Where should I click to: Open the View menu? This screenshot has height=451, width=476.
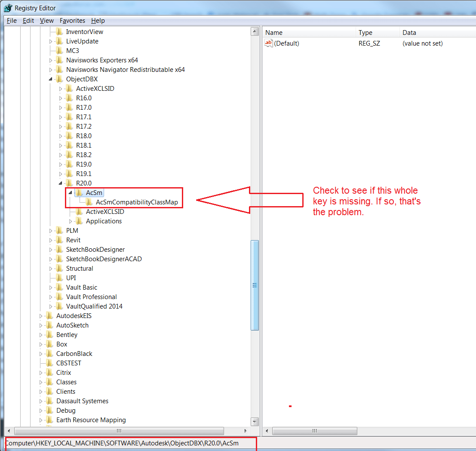coord(46,21)
